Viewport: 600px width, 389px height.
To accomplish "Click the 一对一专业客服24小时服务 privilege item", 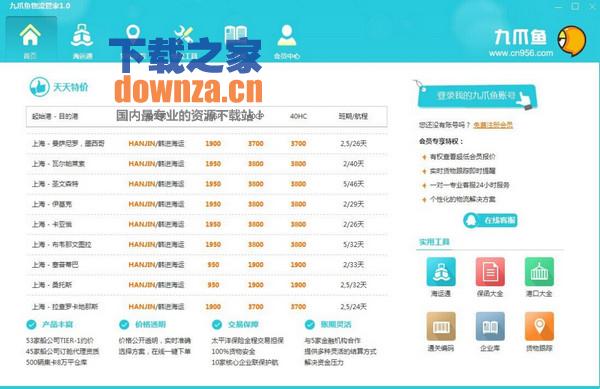I will [x=469, y=185].
